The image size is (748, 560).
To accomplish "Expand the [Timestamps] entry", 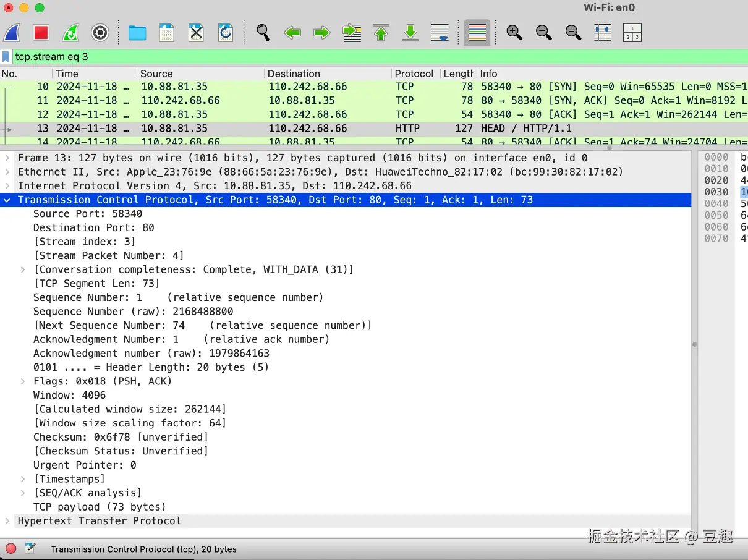I will [x=23, y=479].
